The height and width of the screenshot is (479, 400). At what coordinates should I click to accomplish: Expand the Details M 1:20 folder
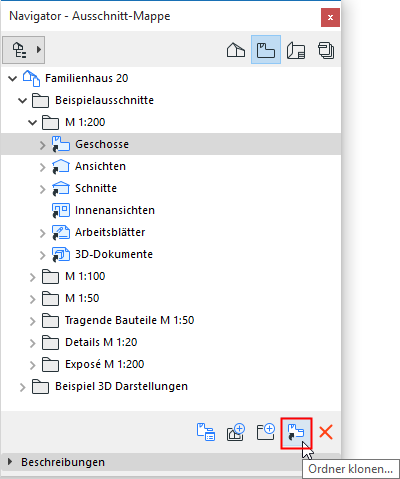(32, 343)
